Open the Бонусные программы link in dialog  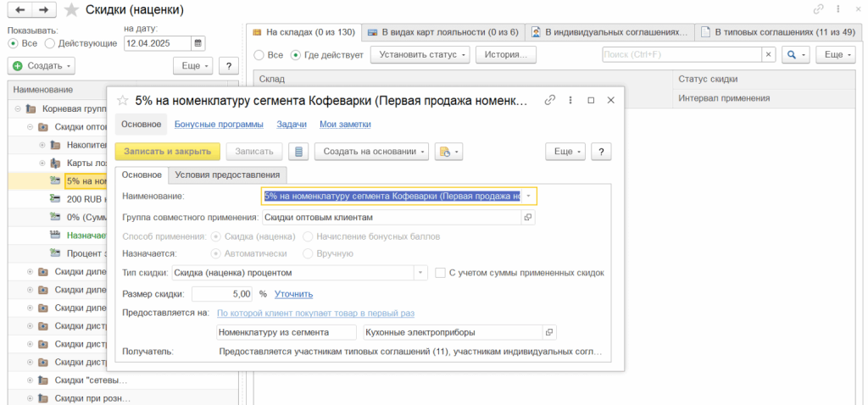pos(220,125)
